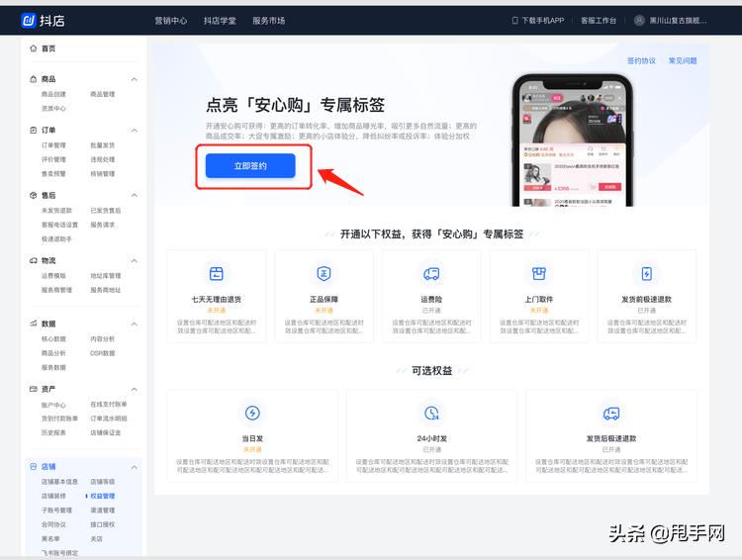Click the 正品保障 shield icon
The height and width of the screenshot is (560, 742).
pos(324,274)
